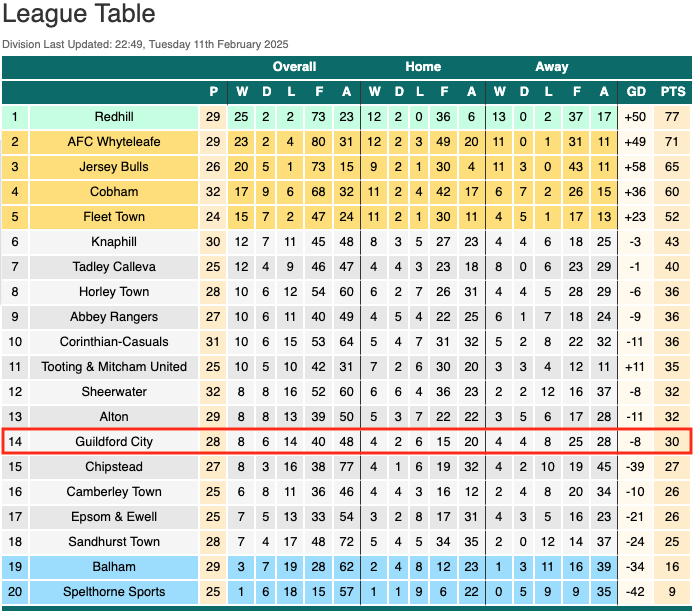Click the P games played column header
Image resolution: width=693 pixels, height=611 pixels.
click(x=213, y=92)
